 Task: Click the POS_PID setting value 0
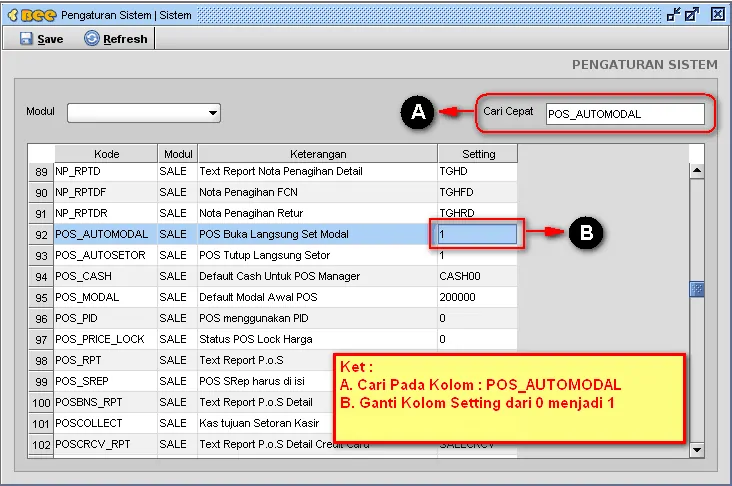[477, 318]
